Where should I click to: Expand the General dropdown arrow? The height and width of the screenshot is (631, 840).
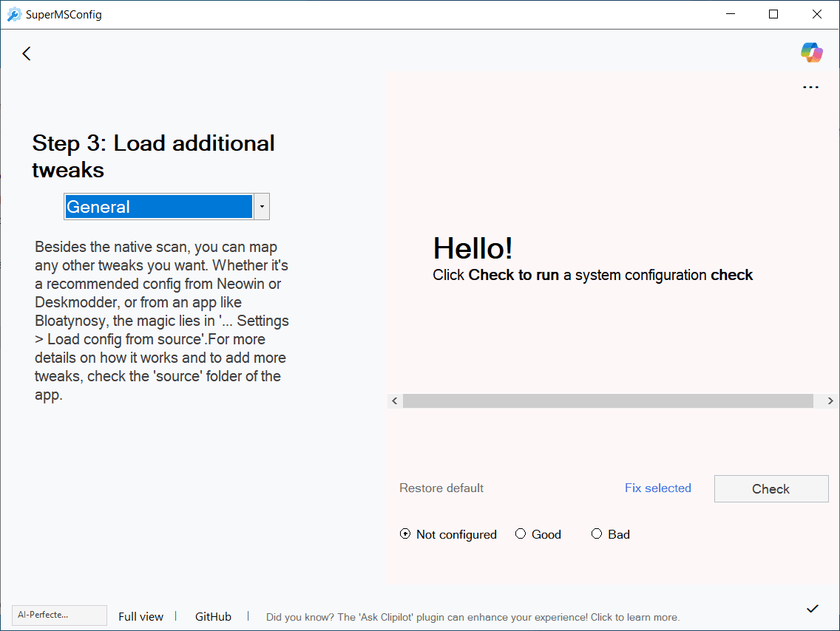262,207
